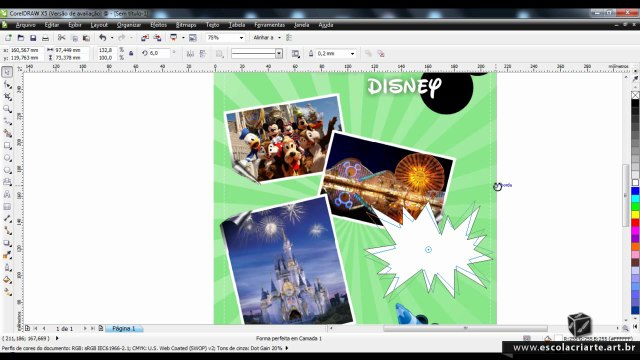This screenshot has width=640, height=360.
Task: Open the Texto menu
Action: point(212,25)
